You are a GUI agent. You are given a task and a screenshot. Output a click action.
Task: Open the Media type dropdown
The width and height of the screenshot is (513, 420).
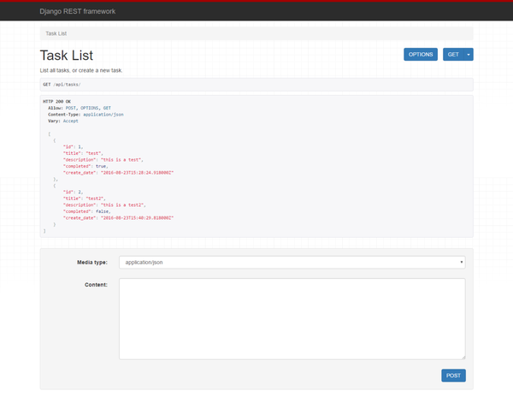point(292,263)
